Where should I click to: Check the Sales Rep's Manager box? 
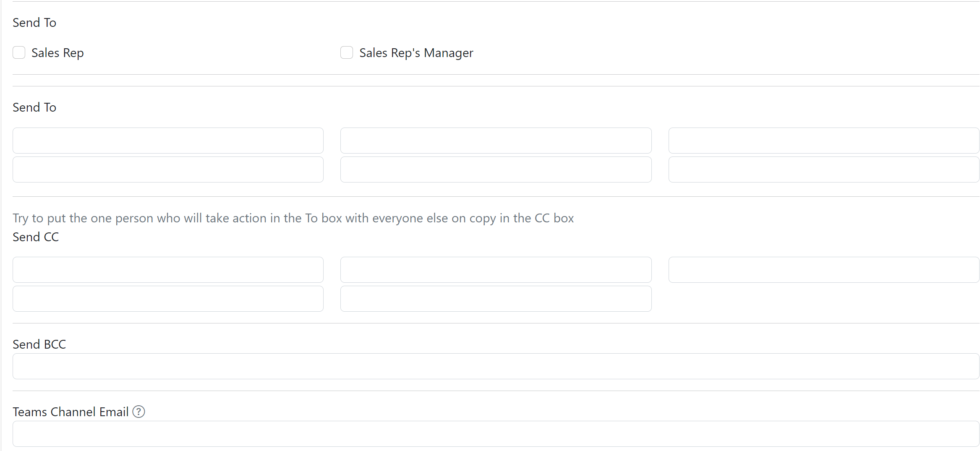click(347, 52)
